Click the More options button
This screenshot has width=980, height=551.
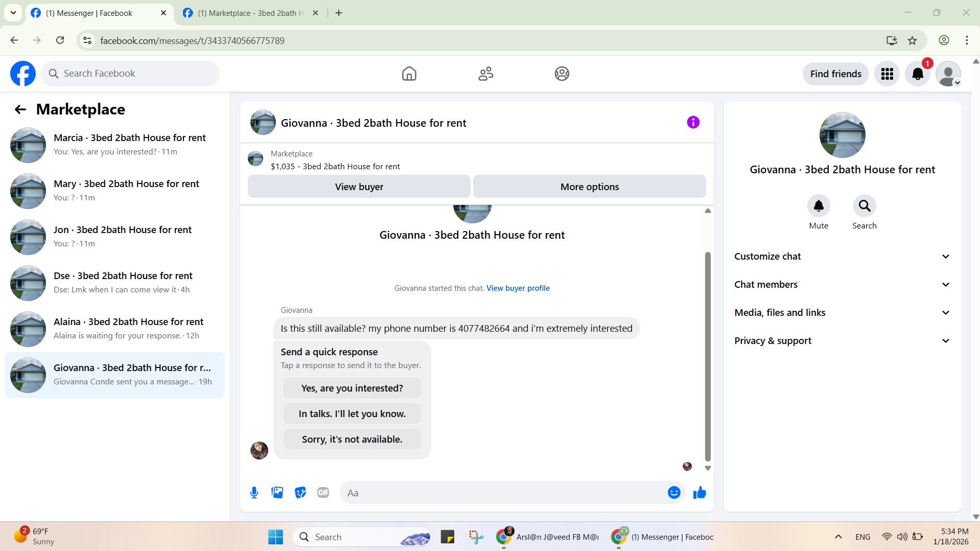point(589,187)
